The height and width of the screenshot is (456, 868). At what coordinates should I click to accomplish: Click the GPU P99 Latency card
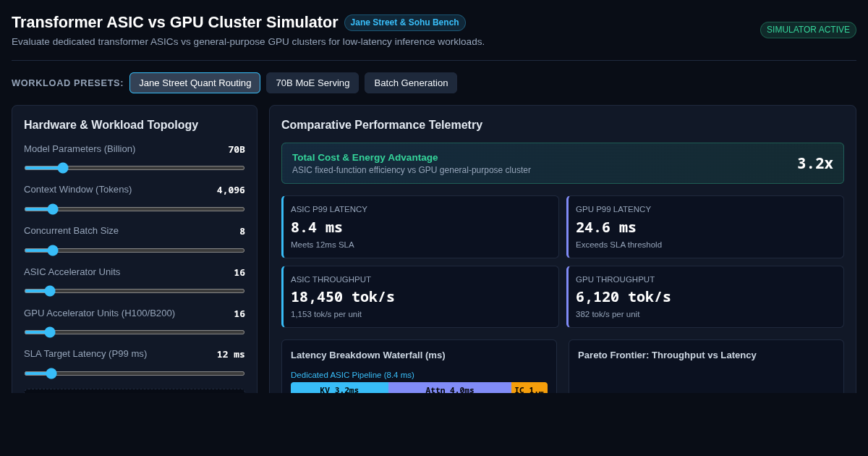click(x=705, y=227)
